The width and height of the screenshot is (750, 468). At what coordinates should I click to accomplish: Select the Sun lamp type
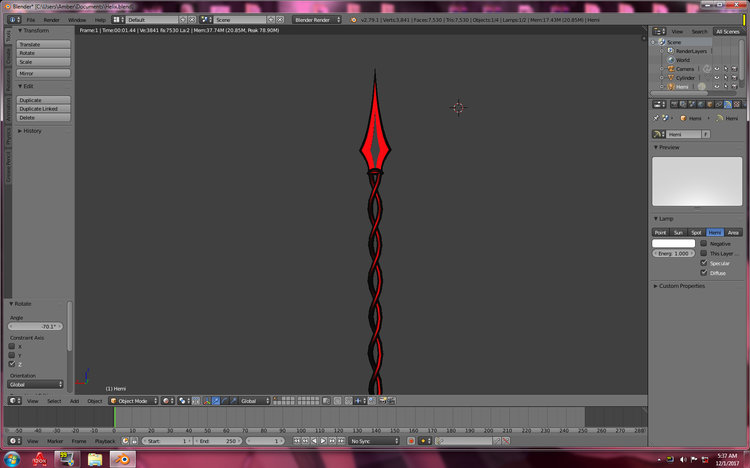678,233
